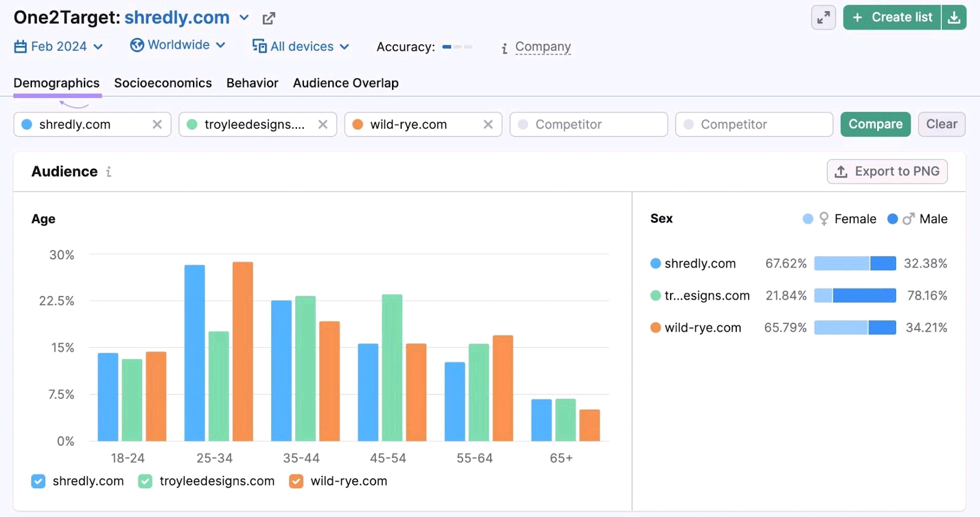Remove wild-rye.com from comparison

pos(488,124)
